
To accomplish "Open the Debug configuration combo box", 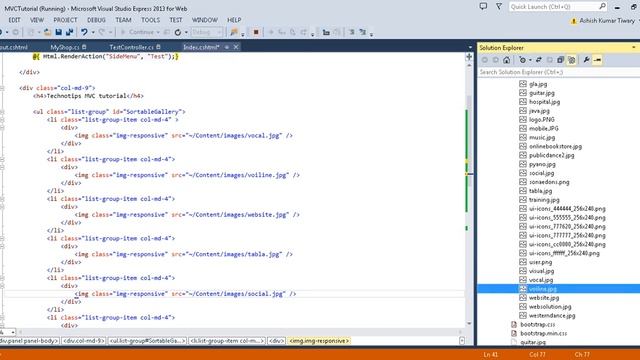I will tap(207, 32).
